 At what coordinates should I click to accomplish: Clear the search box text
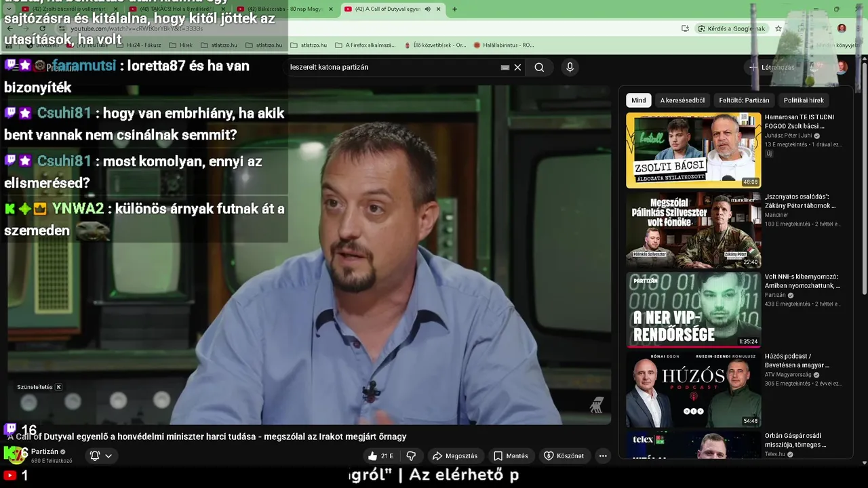click(517, 67)
